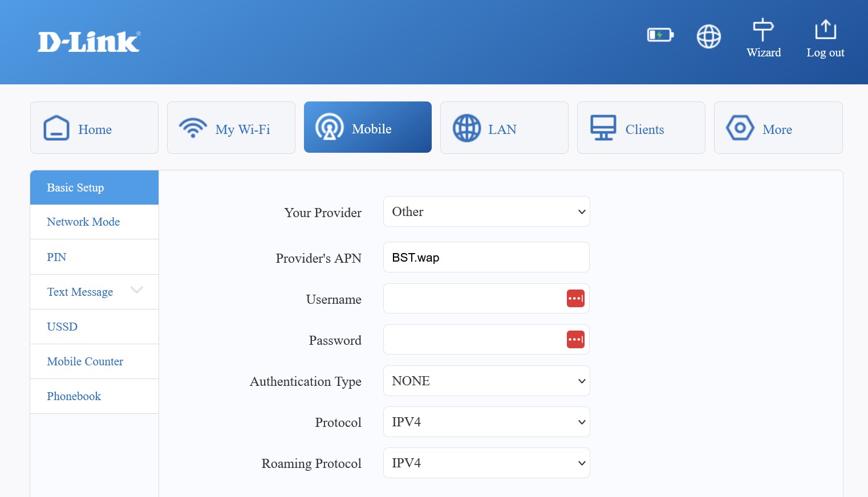Expand the Authentication Type dropdown
This screenshot has width=868, height=497.
click(486, 381)
